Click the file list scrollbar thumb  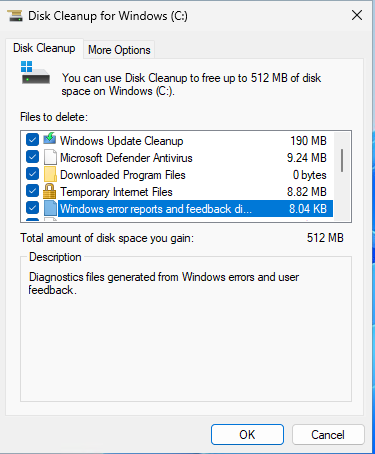pyautogui.click(x=342, y=160)
